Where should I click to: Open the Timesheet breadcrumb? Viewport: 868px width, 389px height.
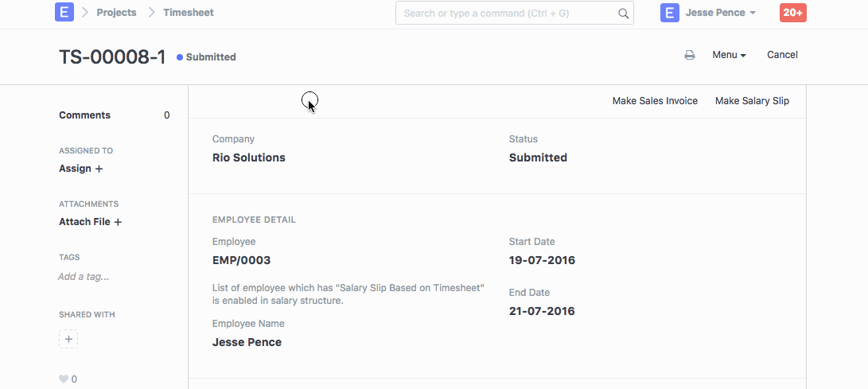(x=189, y=13)
